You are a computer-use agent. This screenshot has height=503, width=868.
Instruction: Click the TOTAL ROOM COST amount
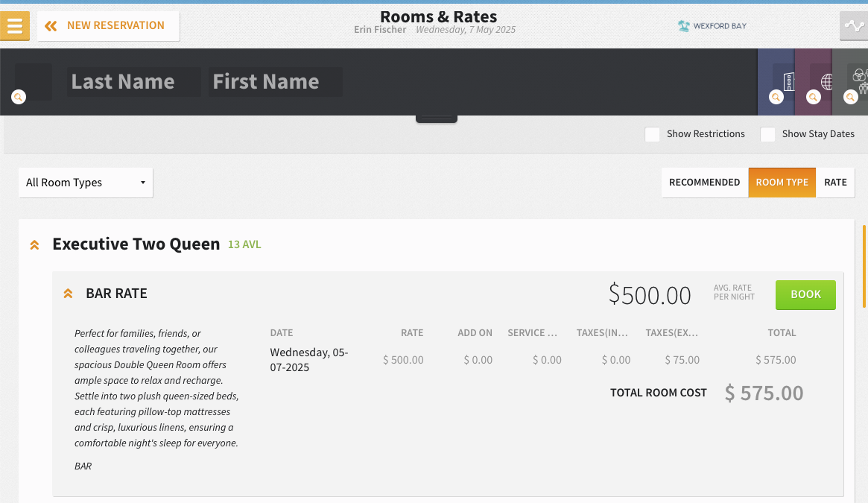[764, 393]
